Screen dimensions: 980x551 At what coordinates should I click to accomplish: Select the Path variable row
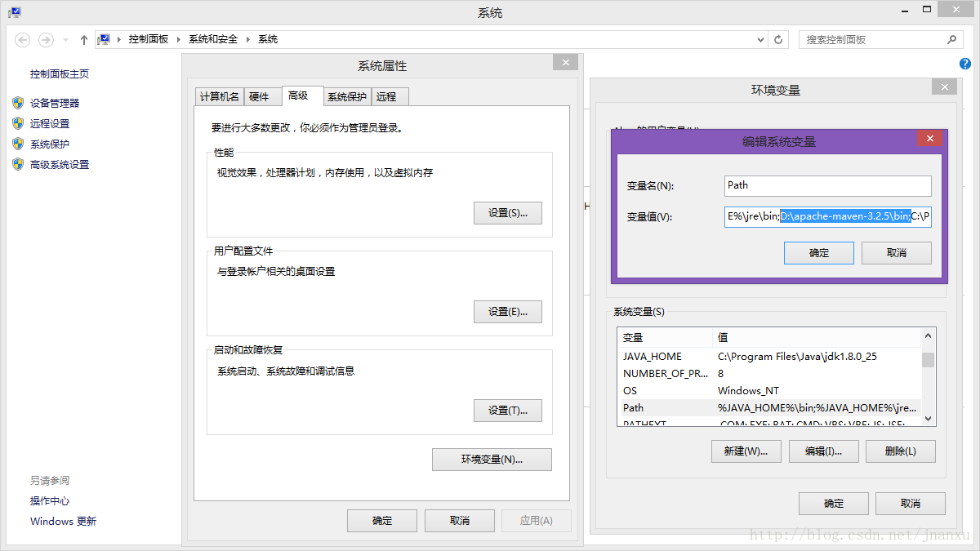click(769, 408)
